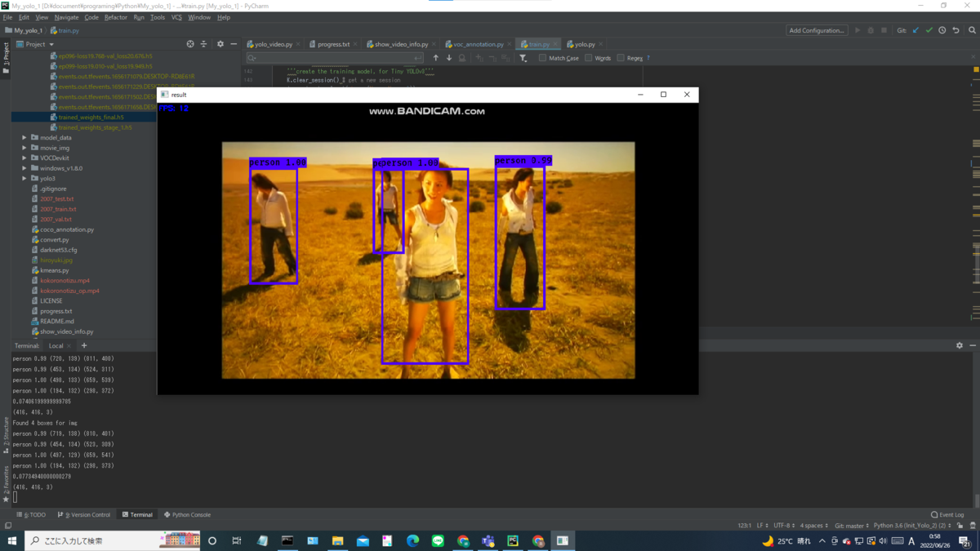Screen dimensions: 980x551
Task: Click the find-in-file search input field
Action: [335, 58]
